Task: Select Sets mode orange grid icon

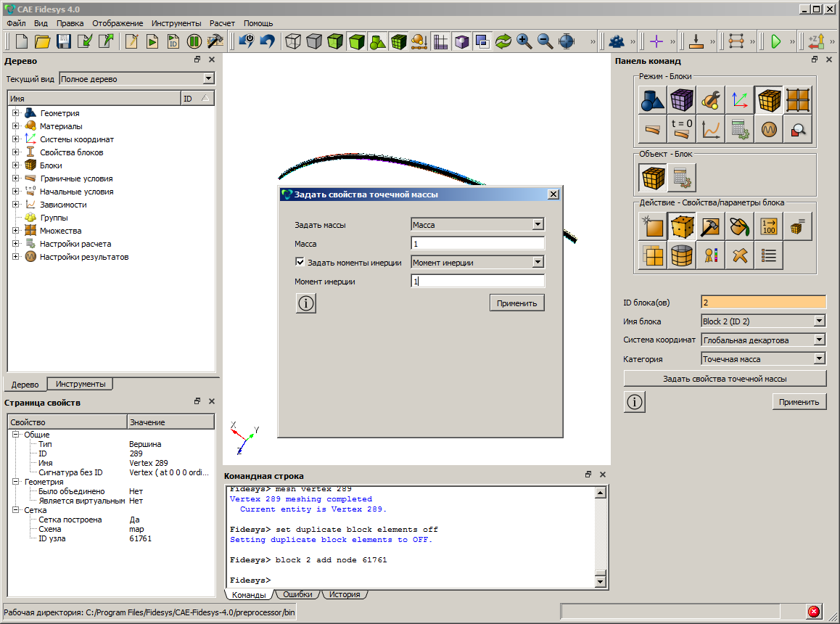Action: point(798,100)
